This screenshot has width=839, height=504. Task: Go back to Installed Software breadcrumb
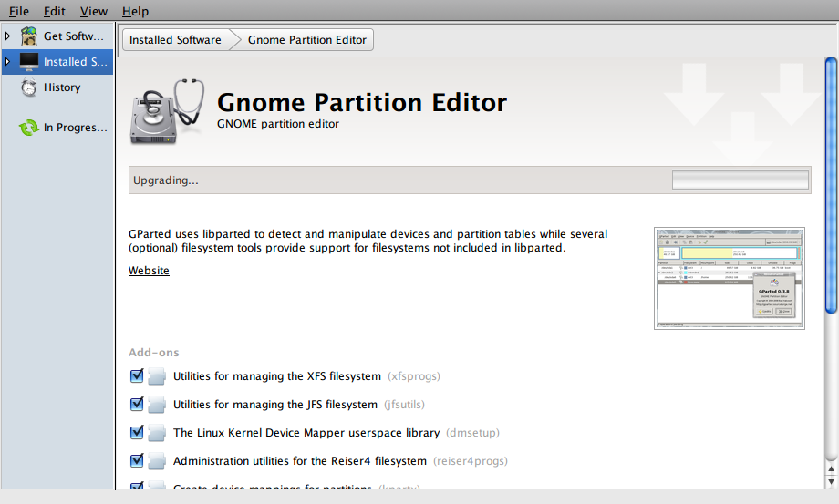pyautogui.click(x=175, y=40)
